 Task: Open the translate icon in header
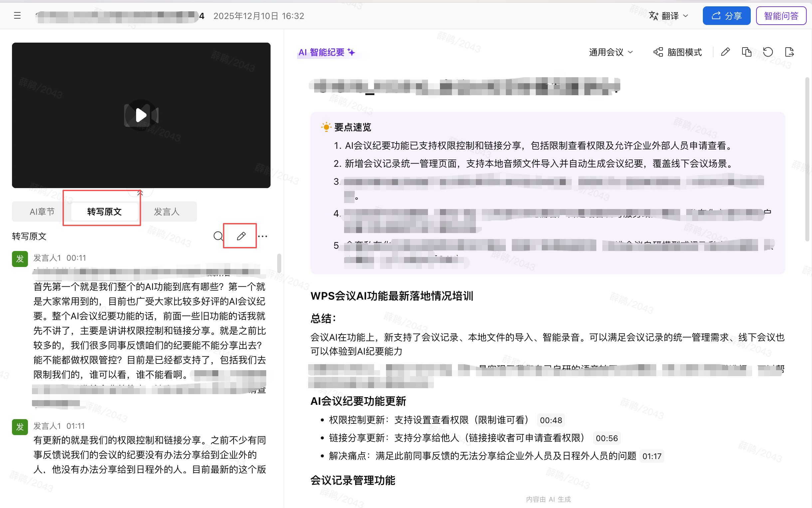tap(654, 16)
